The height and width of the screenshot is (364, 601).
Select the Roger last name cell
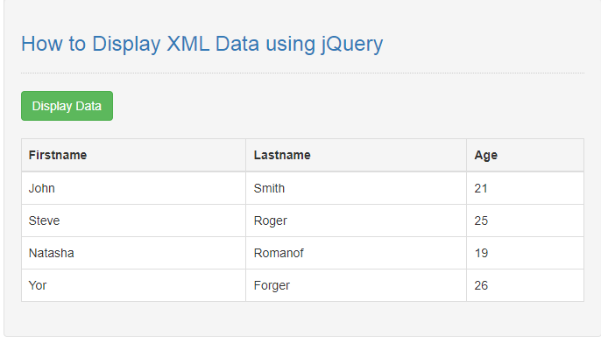pyautogui.click(x=270, y=220)
